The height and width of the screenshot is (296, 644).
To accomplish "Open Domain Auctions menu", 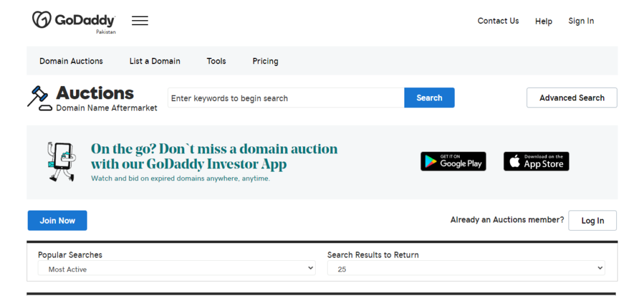I will [x=71, y=61].
